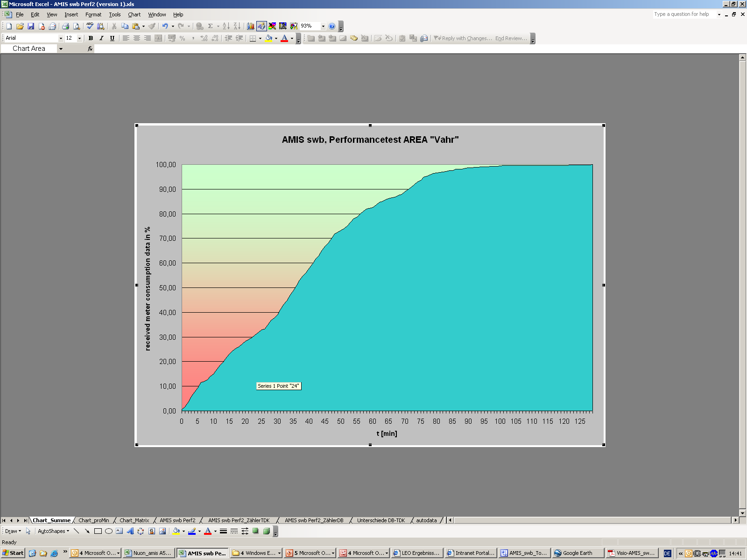This screenshot has width=747, height=560.
Task: Open the Chart menu
Action: 134,14
